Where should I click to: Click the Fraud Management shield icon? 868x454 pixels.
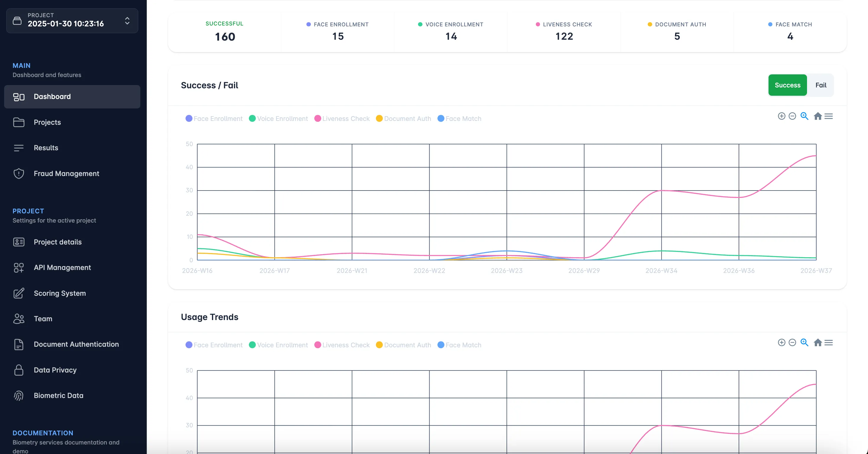[x=19, y=173]
